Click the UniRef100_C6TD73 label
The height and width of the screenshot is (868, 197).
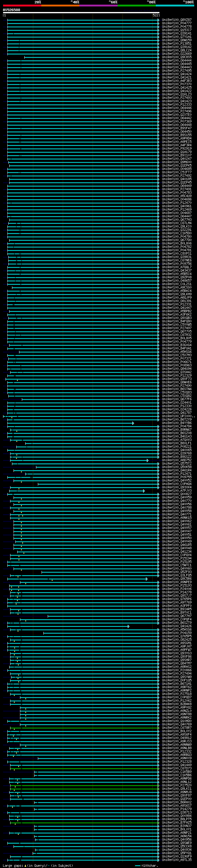(176, 768)
